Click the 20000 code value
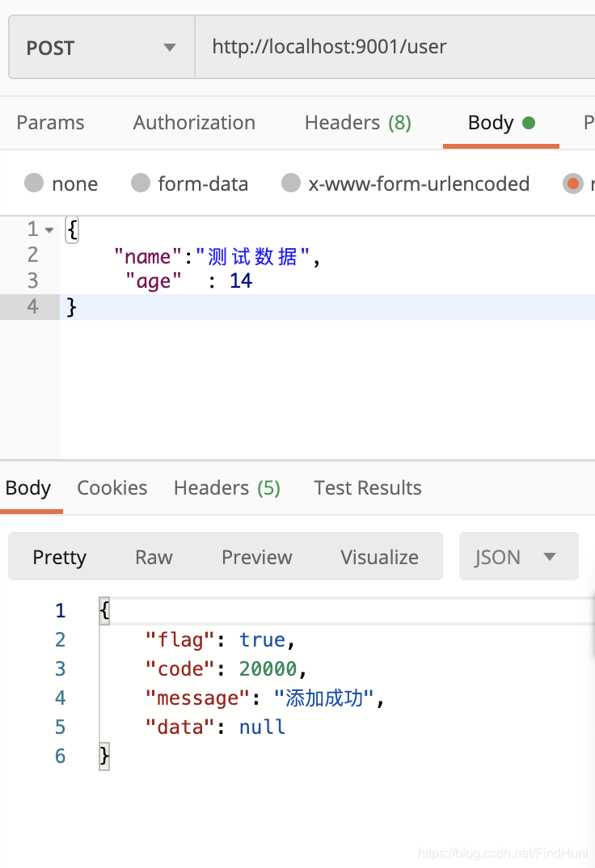The image size is (595, 868). click(x=268, y=668)
